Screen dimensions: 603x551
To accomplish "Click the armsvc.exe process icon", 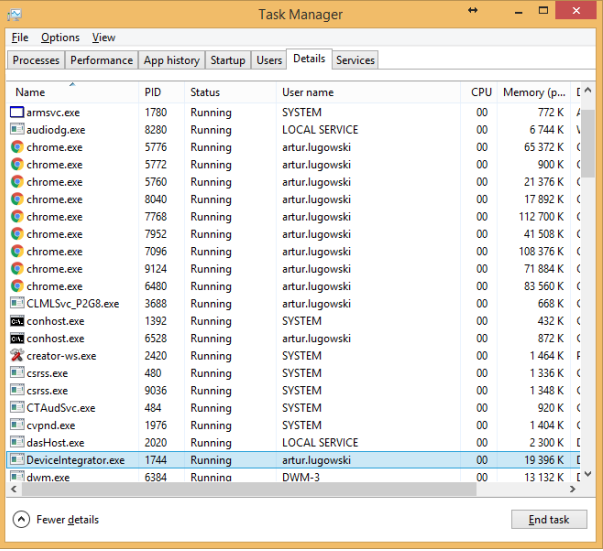I will (x=17, y=112).
